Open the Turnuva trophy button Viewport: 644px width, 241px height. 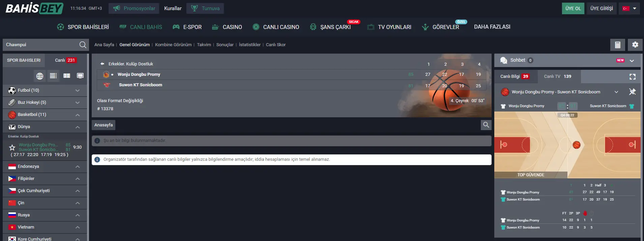click(205, 8)
